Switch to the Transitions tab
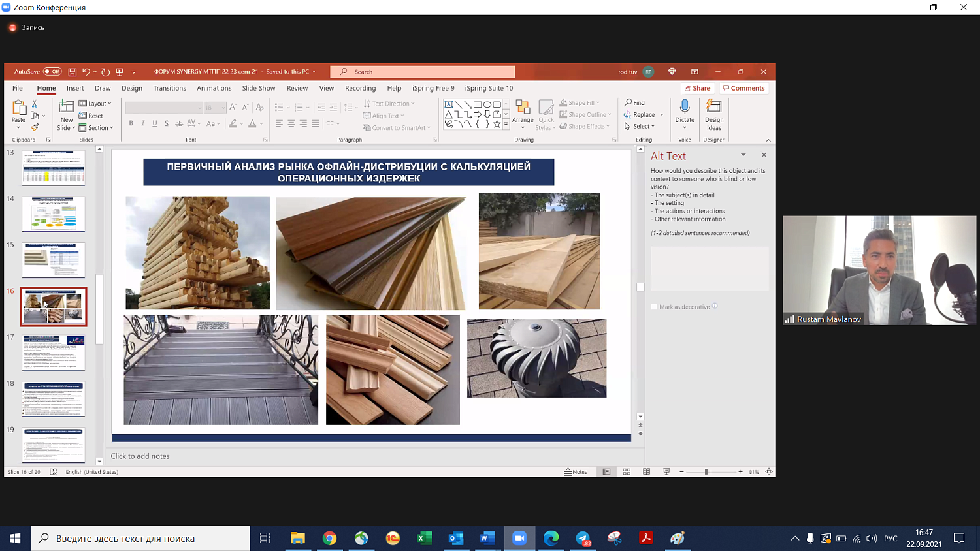Viewport: 980px width, 551px height. (x=170, y=88)
